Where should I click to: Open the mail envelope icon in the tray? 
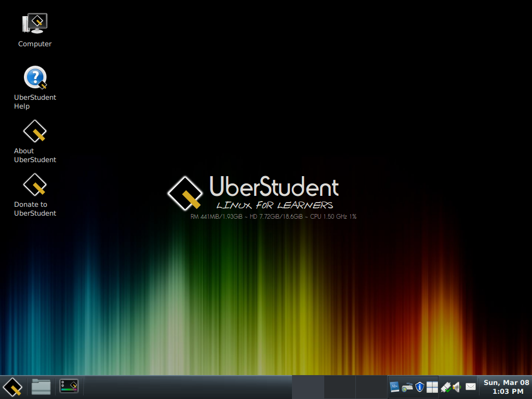pos(470,387)
